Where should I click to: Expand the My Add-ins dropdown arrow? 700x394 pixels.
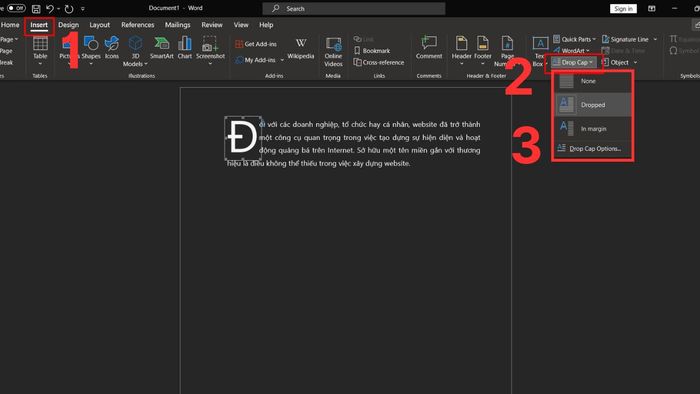282,60
